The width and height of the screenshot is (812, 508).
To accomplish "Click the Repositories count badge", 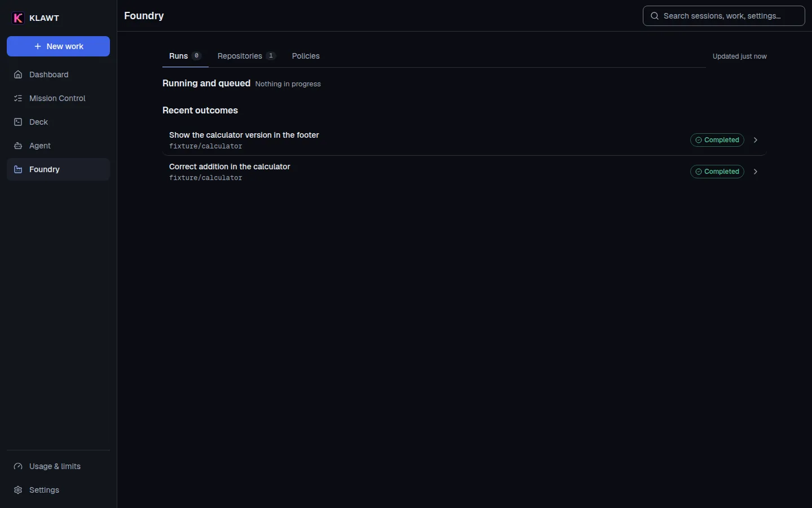I will (x=271, y=56).
